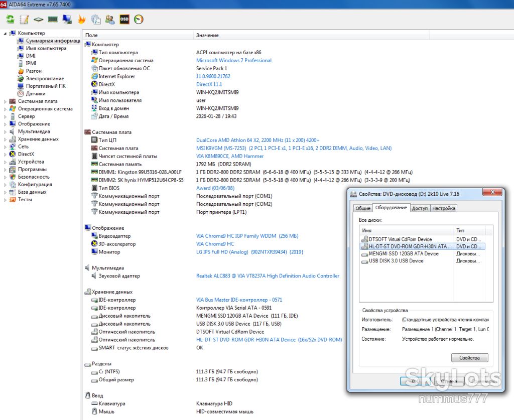
Task: Select Имя компьютера in the left tree
Action: [x=46, y=48]
